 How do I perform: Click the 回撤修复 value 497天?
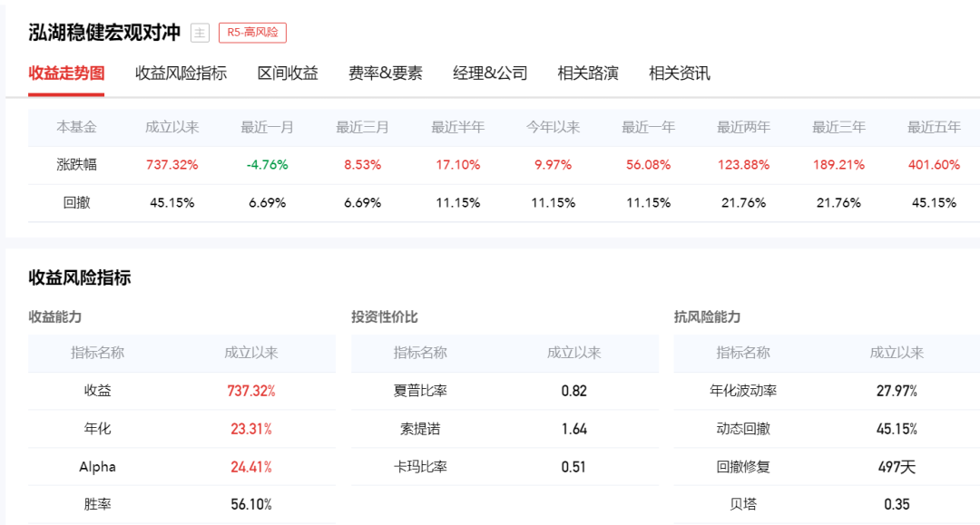[897, 467]
